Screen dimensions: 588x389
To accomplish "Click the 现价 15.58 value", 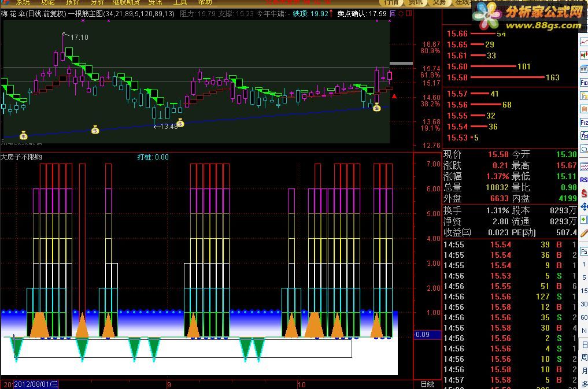I will click(x=498, y=154).
